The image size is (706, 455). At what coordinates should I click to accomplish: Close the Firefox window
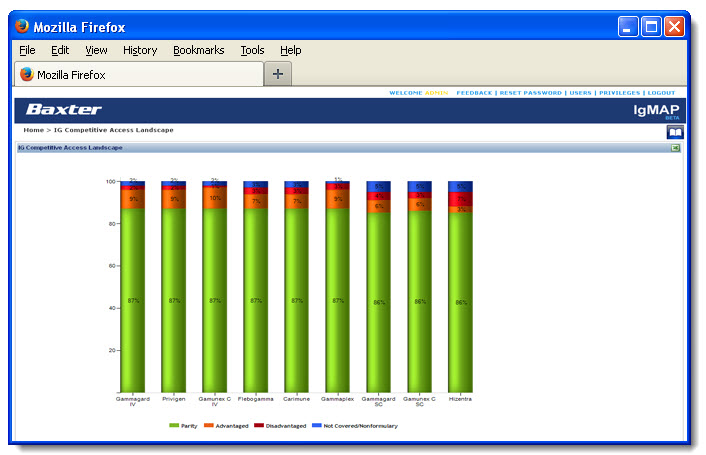(674, 27)
